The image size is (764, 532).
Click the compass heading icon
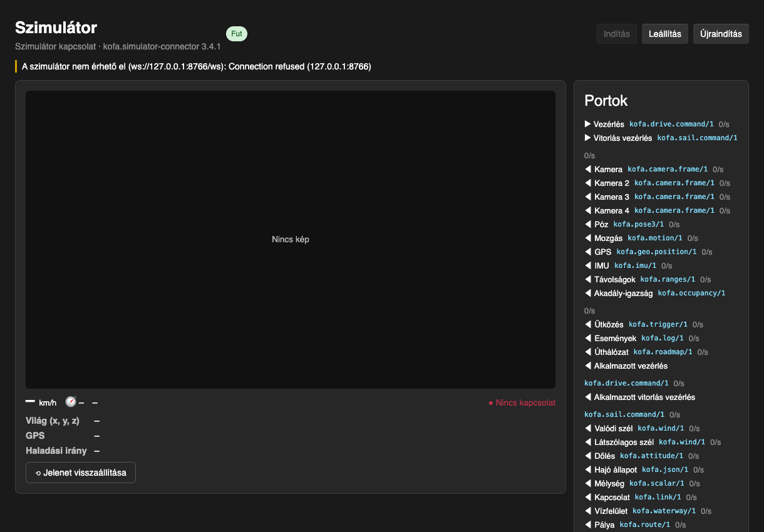coord(71,402)
